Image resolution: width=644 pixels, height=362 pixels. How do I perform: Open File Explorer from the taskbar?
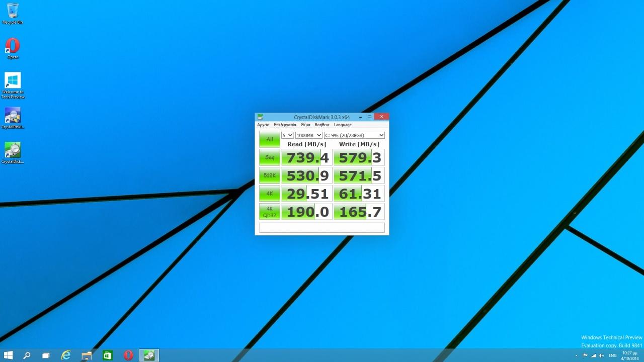click(x=87, y=355)
